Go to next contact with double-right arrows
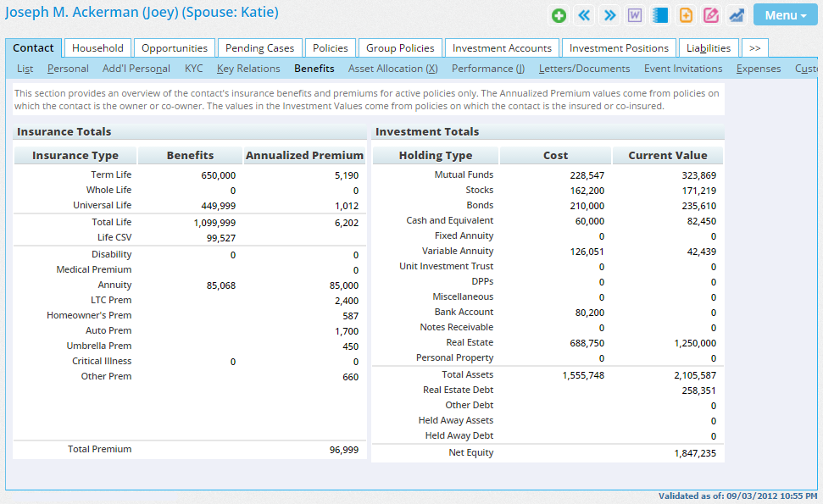 click(609, 15)
